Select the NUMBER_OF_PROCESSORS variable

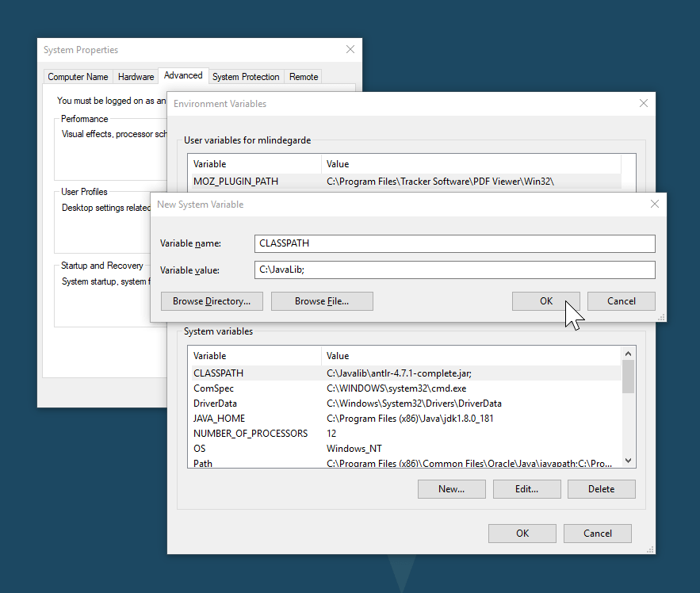[x=317, y=433]
